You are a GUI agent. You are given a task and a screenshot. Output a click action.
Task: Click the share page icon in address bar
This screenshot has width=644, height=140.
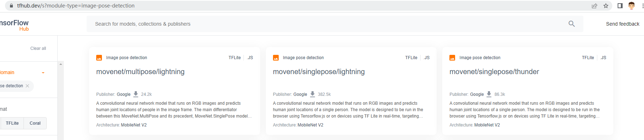594,6
